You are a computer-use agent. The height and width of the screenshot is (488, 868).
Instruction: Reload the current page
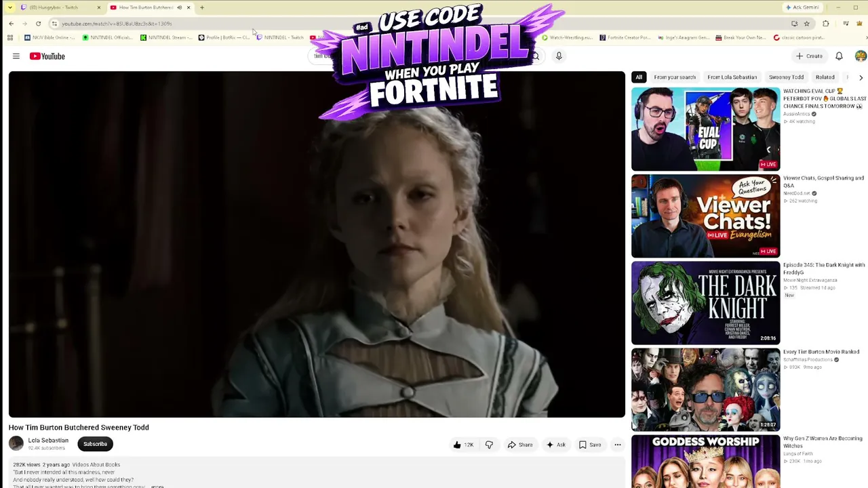pyautogui.click(x=38, y=24)
